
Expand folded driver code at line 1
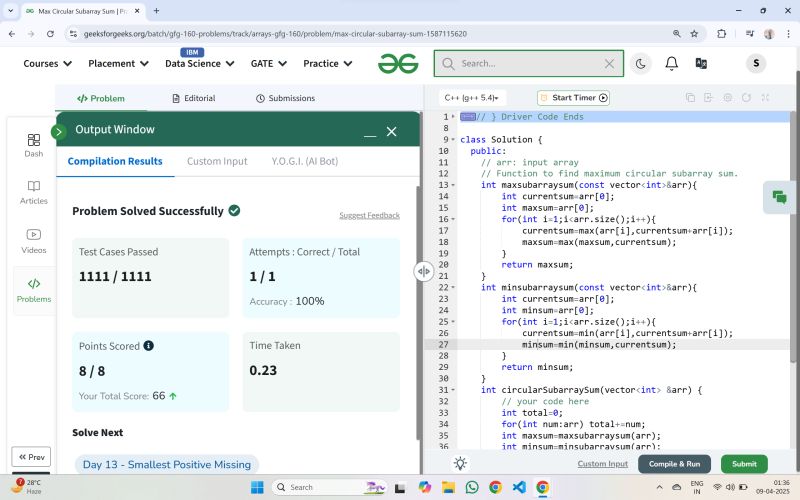453,117
